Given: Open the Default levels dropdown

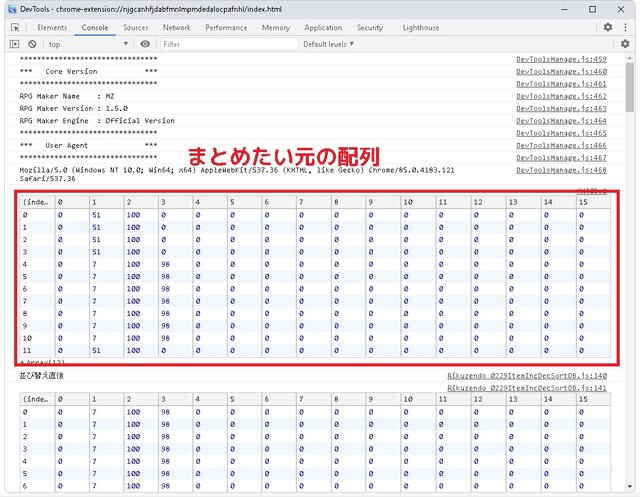Looking at the screenshot, I should click(329, 44).
